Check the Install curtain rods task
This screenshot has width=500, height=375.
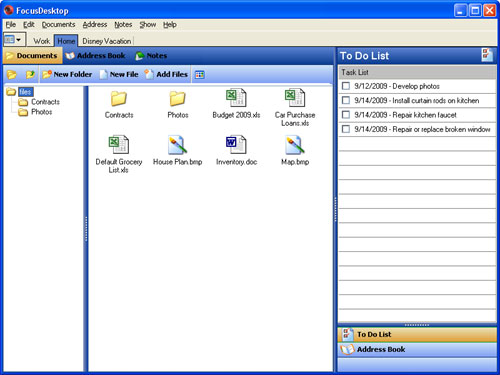point(346,100)
